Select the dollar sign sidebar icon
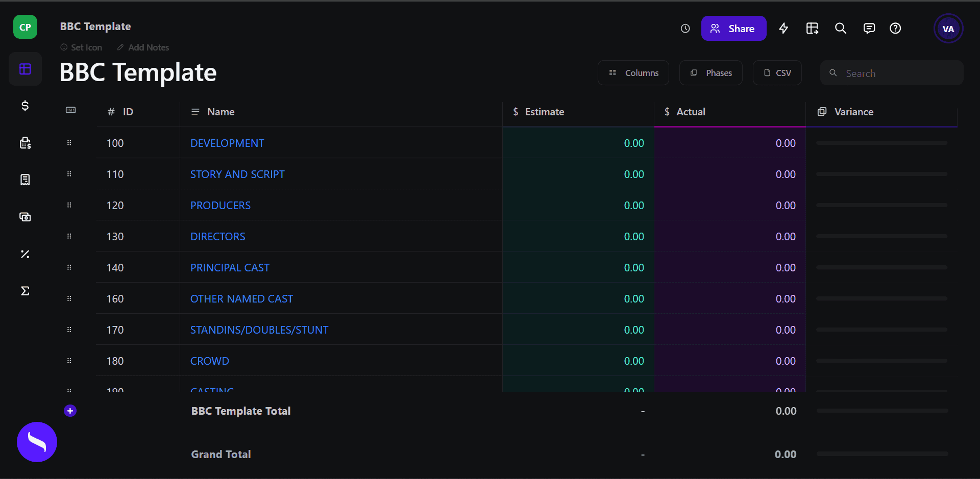This screenshot has width=980, height=479. coord(25,106)
